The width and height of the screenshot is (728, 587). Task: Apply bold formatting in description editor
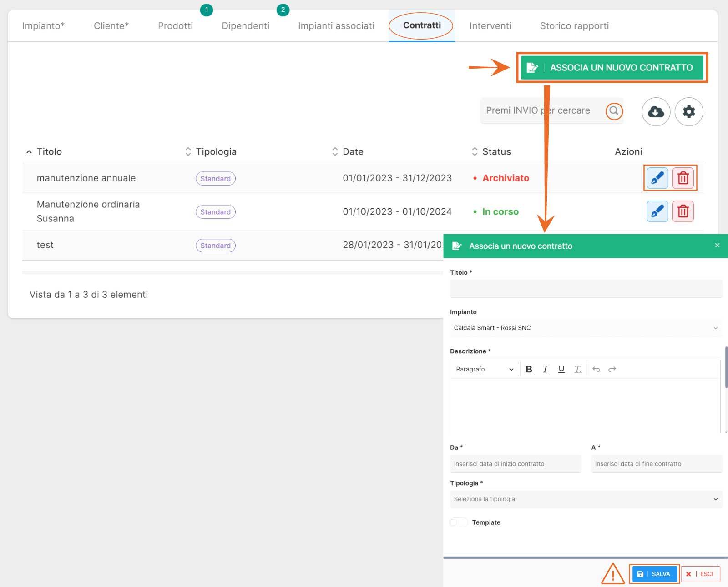point(529,369)
